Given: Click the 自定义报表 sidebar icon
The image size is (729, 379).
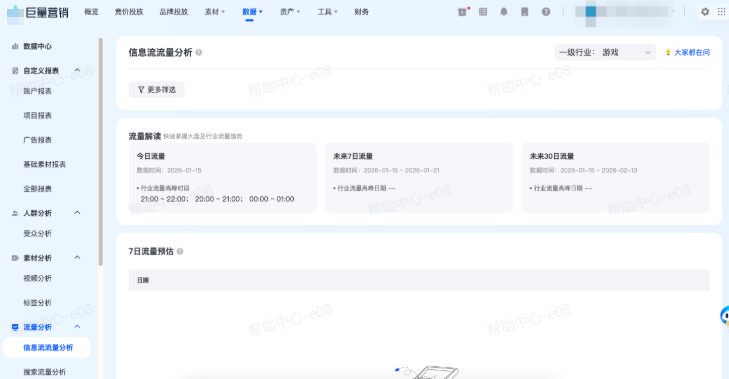Looking at the screenshot, I should [15, 71].
